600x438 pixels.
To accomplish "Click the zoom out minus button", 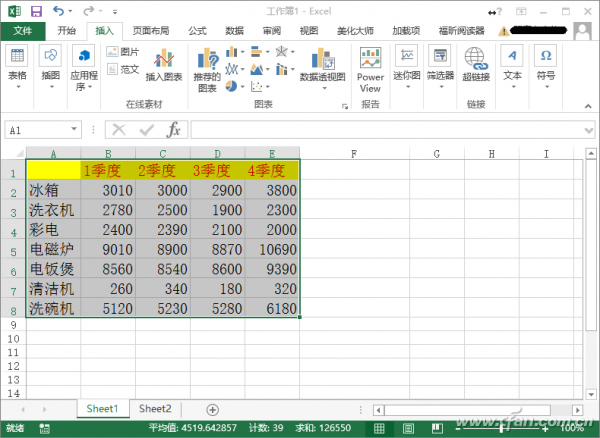I will coord(458,428).
